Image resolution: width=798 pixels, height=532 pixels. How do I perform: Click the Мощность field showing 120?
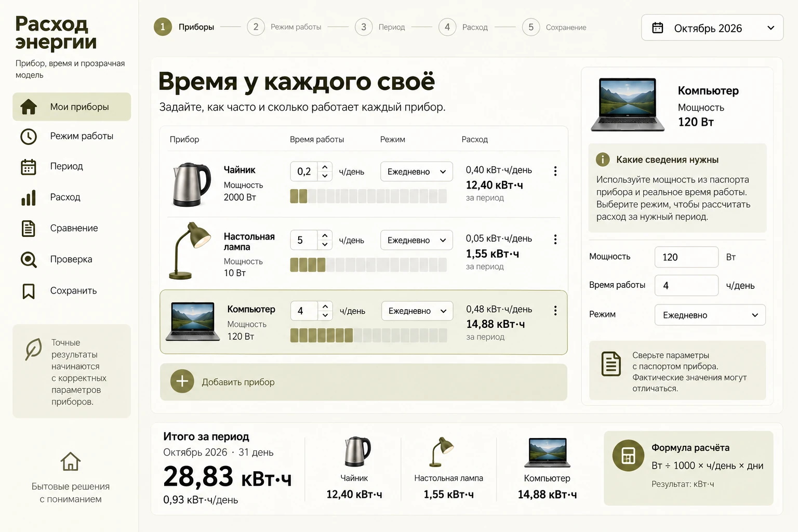point(686,257)
